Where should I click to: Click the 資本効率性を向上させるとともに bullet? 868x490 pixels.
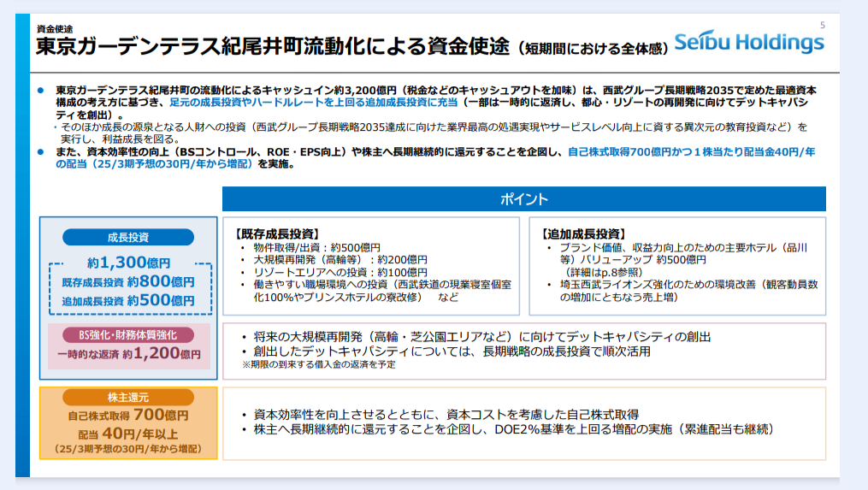tap(446, 414)
